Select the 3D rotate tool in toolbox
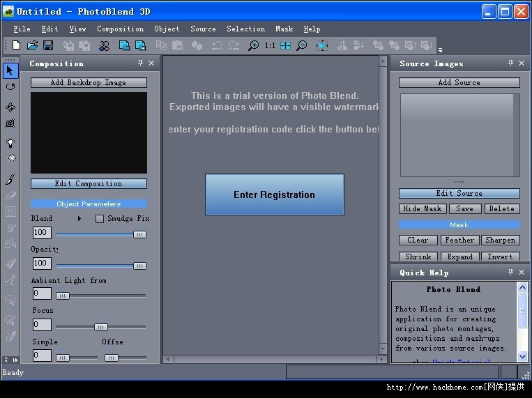Viewport: 532px width, 398px height. (10, 107)
